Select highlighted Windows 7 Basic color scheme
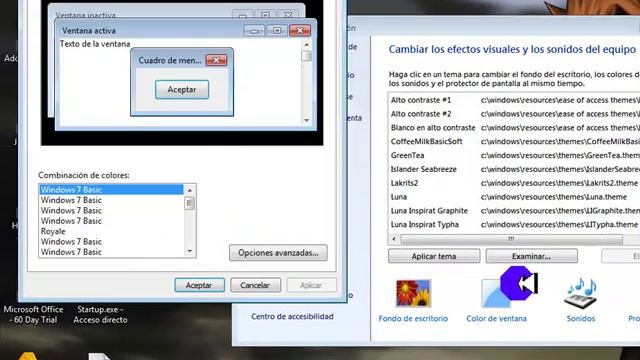 [x=111, y=189]
